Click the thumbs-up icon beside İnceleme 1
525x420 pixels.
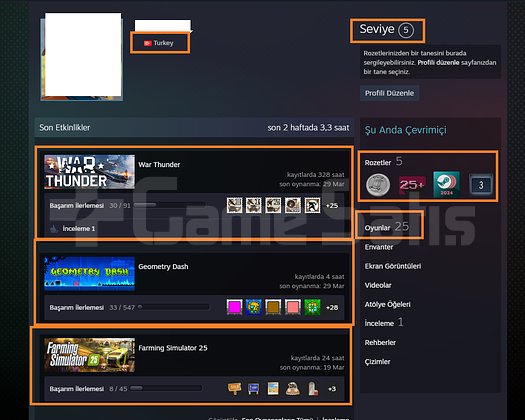[54, 229]
